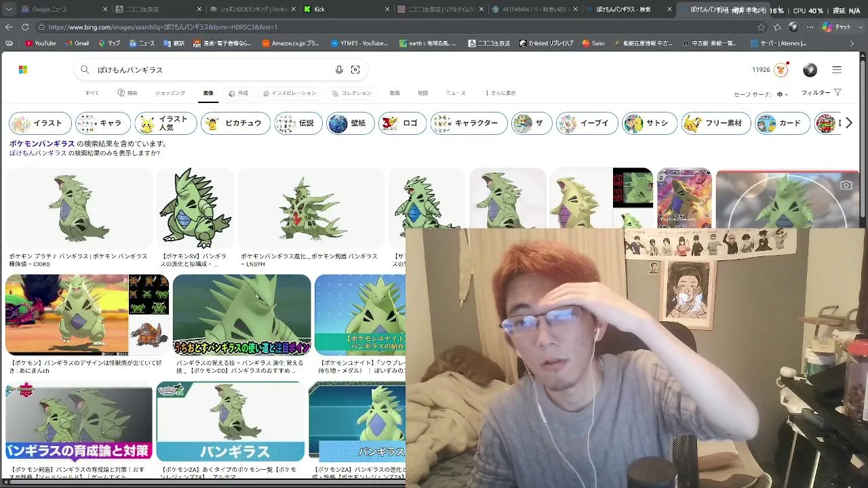Open the YTMP3 bookmark
This screenshot has height=488, width=868.
(x=359, y=43)
